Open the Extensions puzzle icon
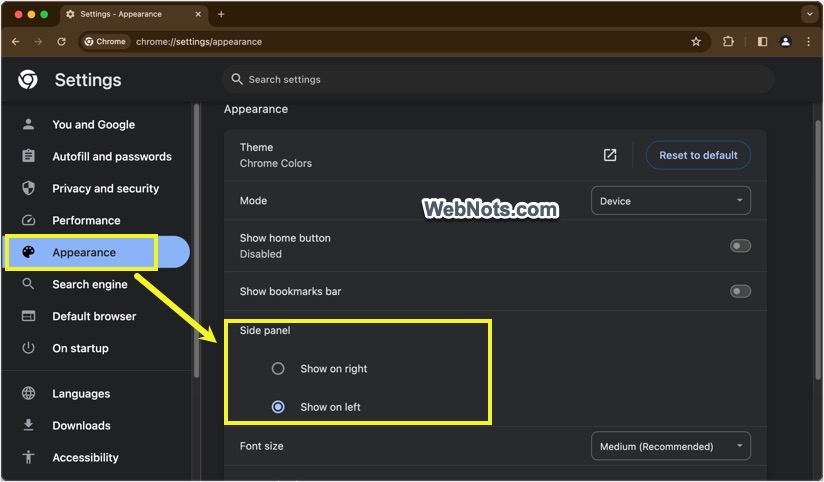The image size is (824, 482). [x=728, y=42]
